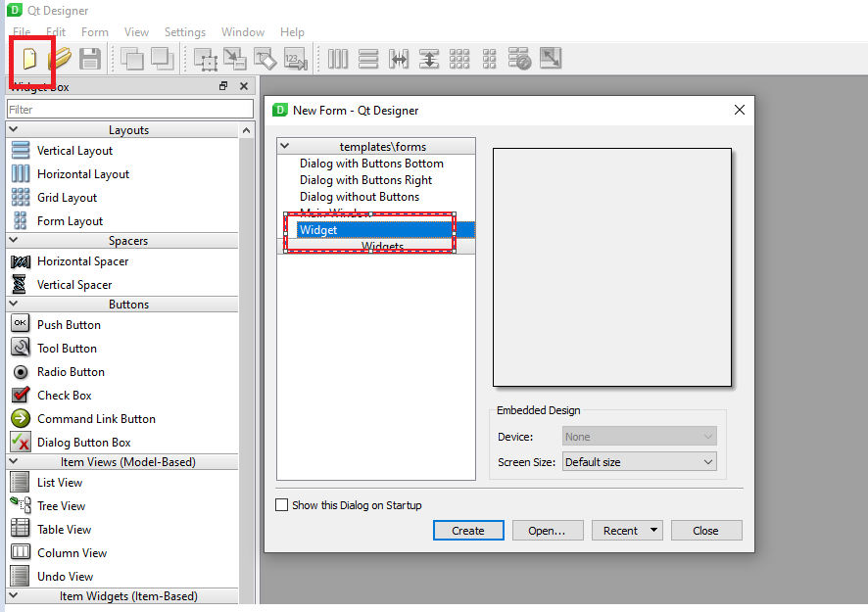The height and width of the screenshot is (612, 868).
Task: Pick the Column View widget icon
Action: 21,551
